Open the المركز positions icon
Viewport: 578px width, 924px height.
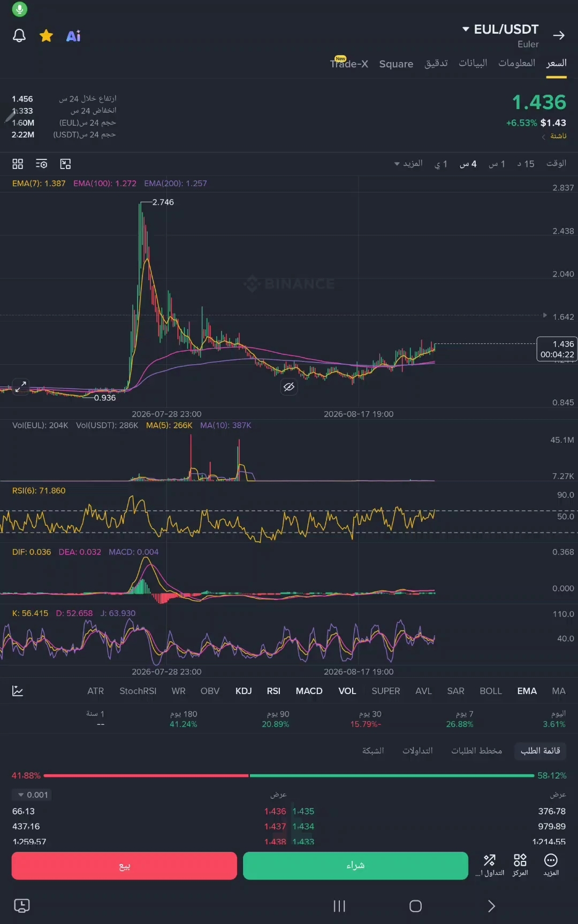[520, 865]
